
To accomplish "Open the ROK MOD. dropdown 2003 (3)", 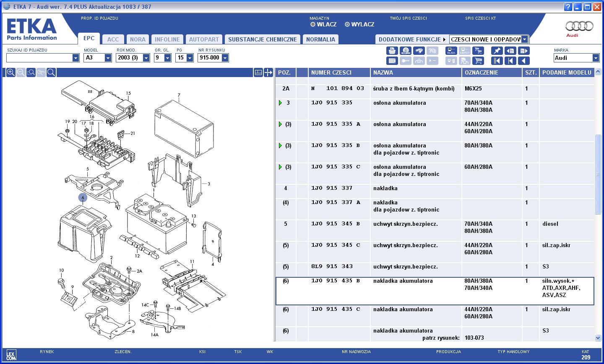I will pos(146,58).
